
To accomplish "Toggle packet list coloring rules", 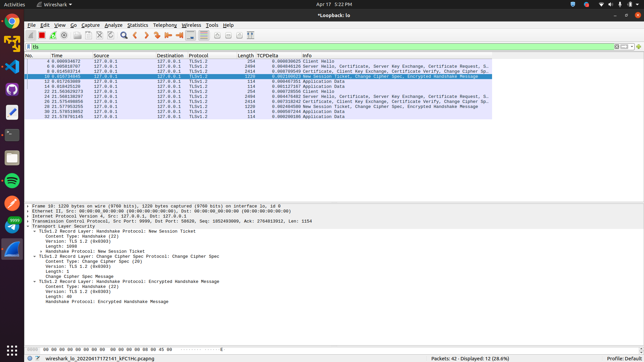I will click(204, 35).
